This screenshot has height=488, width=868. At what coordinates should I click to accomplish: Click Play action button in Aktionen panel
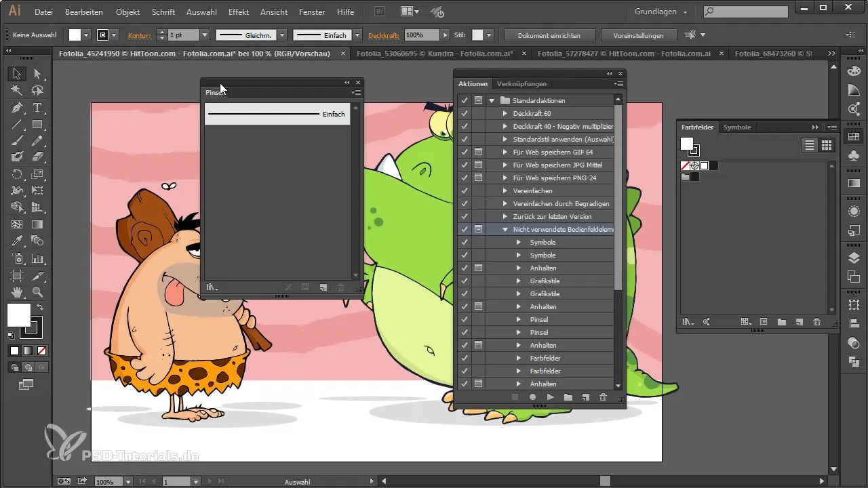pos(551,397)
